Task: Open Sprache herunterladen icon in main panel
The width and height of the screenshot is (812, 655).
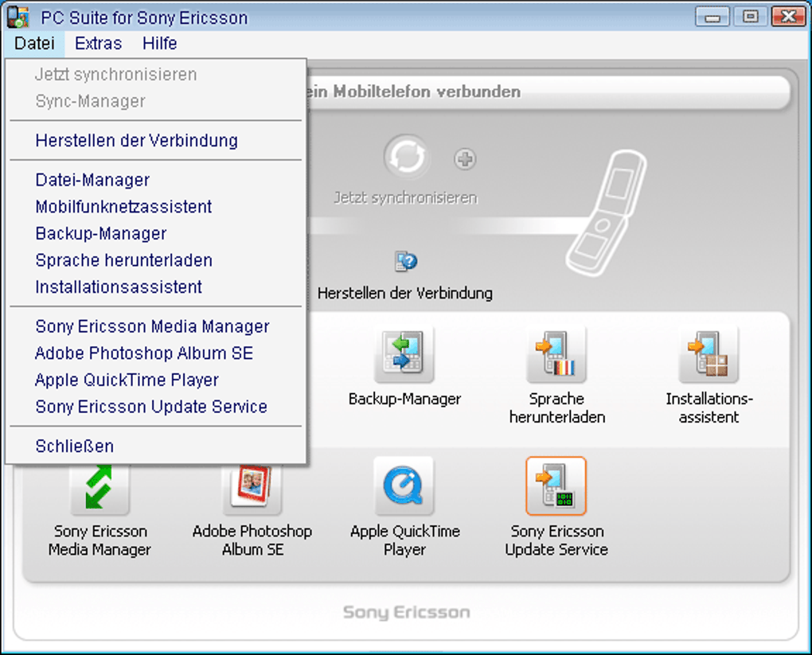Action: click(x=556, y=354)
